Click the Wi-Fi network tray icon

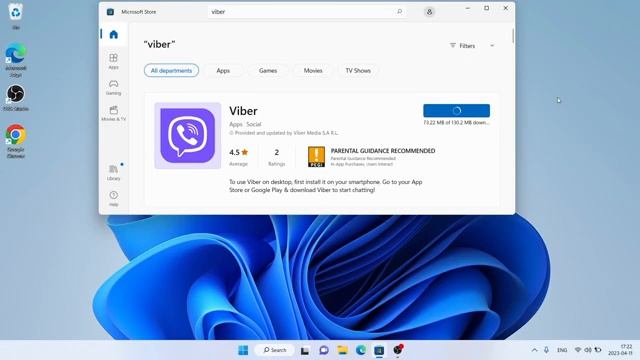point(578,350)
